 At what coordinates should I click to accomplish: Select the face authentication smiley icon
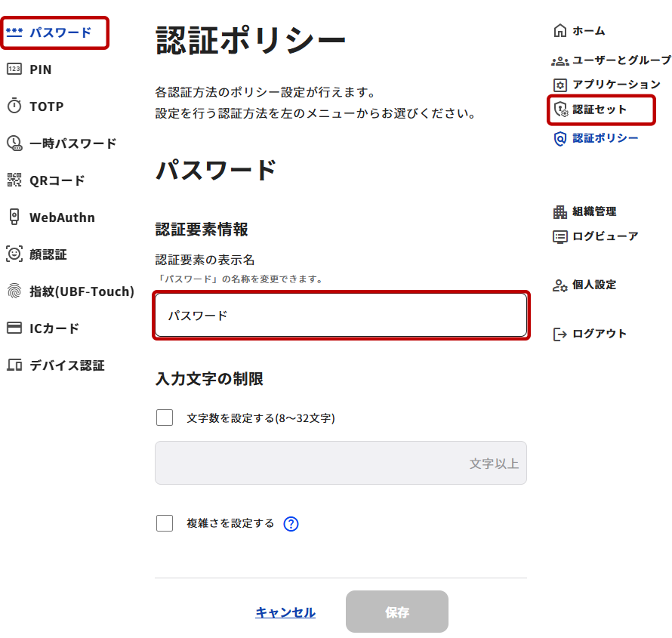14,254
